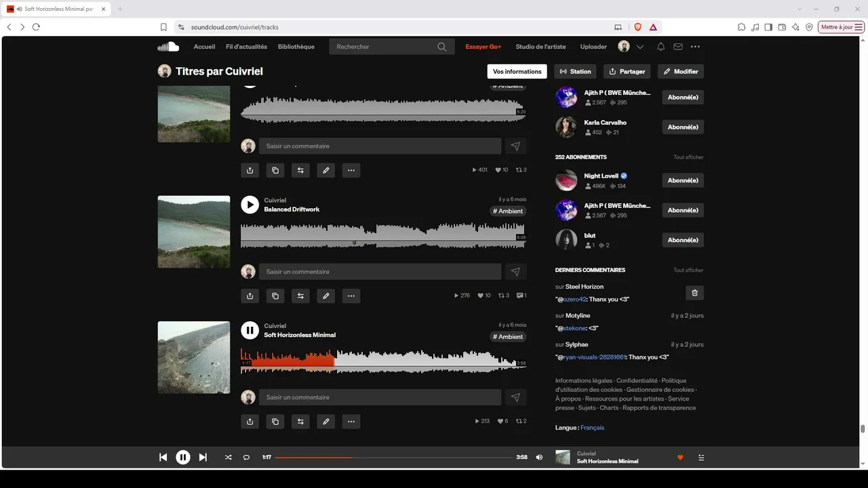Pause playback in the bottom player bar
This screenshot has height=488, width=868.
183,457
